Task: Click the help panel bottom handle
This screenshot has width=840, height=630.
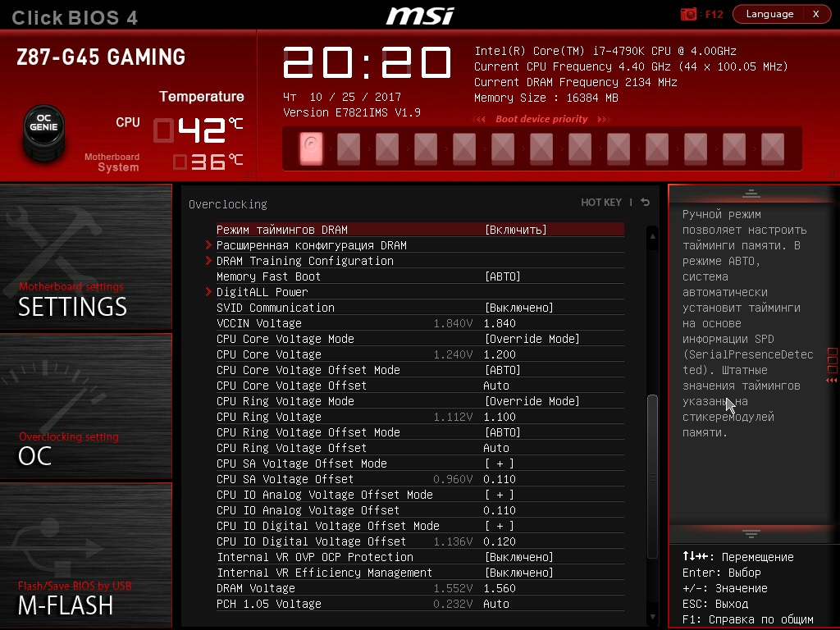Action: [751, 533]
